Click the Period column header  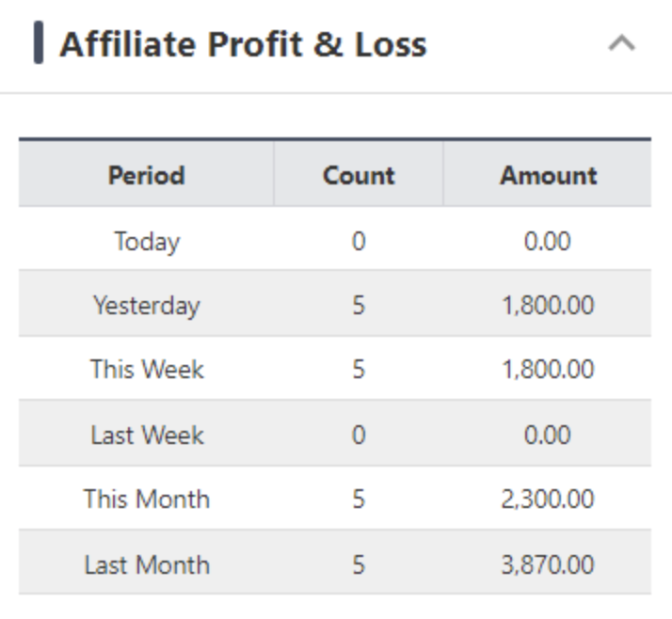coord(146,175)
